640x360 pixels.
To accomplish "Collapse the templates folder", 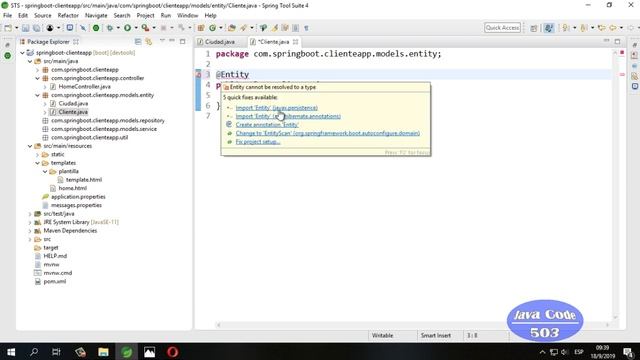I will pos(37,163).
